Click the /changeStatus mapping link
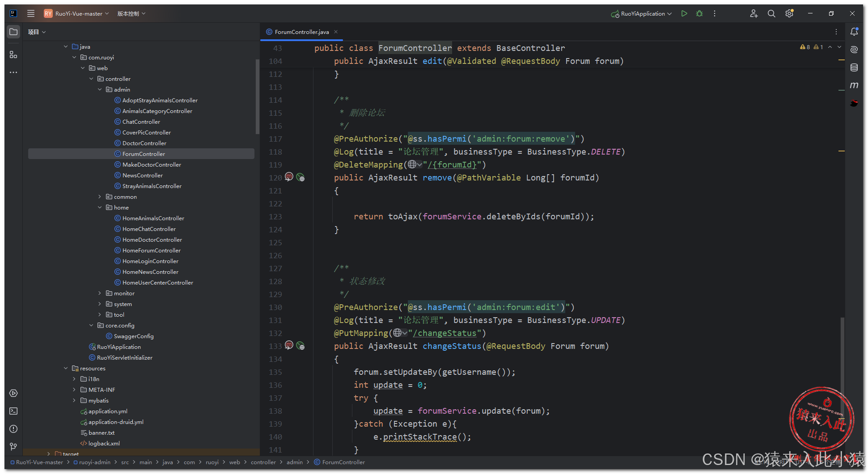The image size is (868, 474). click(x=445, y=333)
